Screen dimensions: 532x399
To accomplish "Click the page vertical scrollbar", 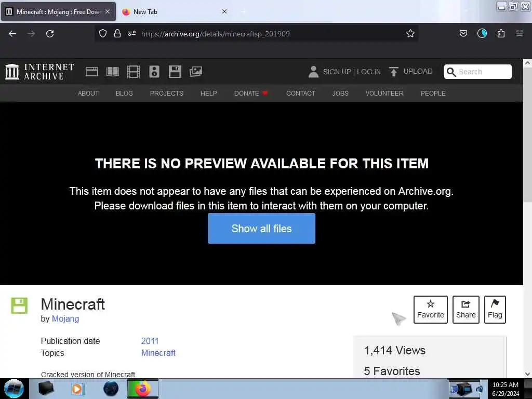I will (527, 136).
